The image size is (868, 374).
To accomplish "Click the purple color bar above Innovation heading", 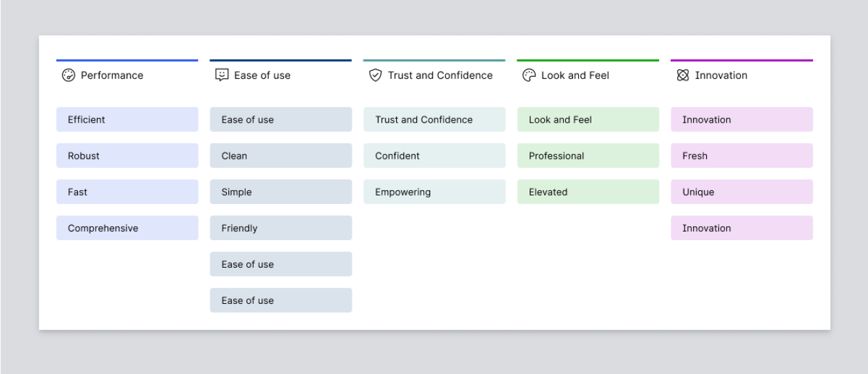I will pyautogui.click(x=741, y=60).
